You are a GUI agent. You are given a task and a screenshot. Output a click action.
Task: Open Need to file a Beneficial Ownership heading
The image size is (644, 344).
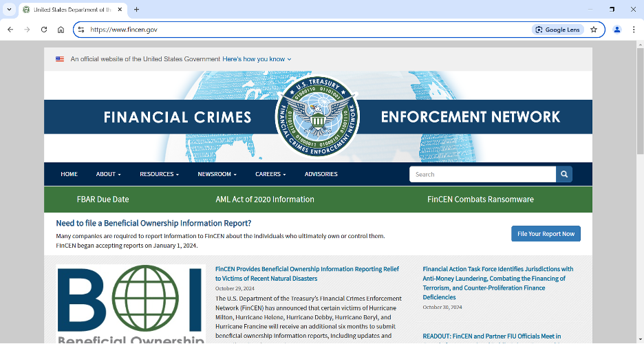(153, 224)
